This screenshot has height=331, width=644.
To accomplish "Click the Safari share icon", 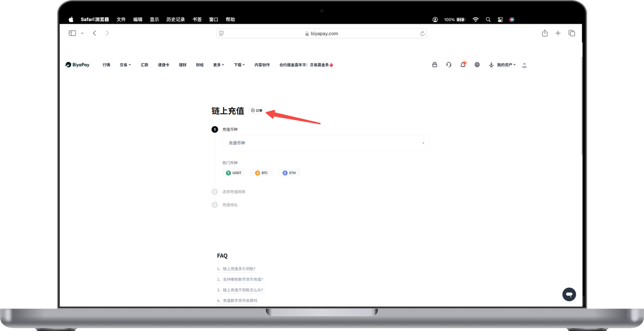I will [x=544, y=33].
